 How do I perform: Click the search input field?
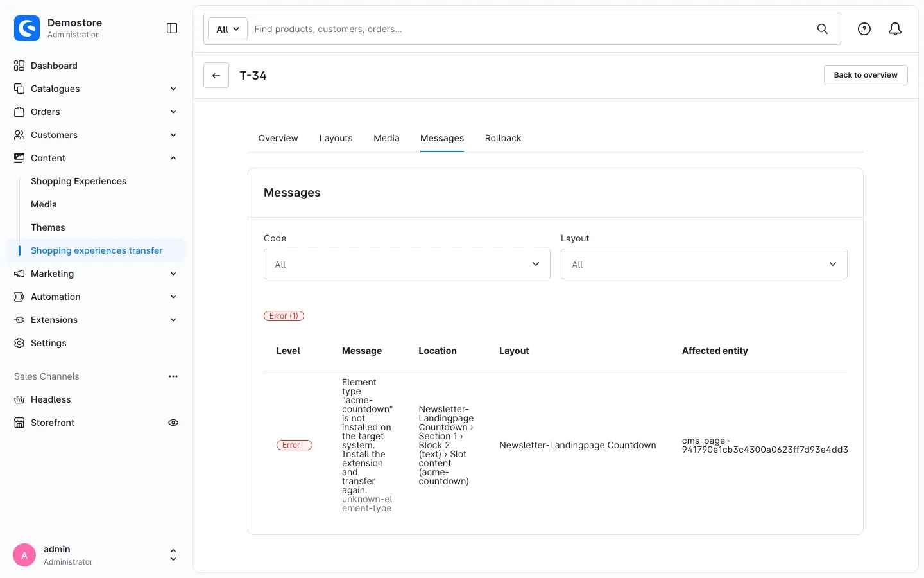(529, 29)
